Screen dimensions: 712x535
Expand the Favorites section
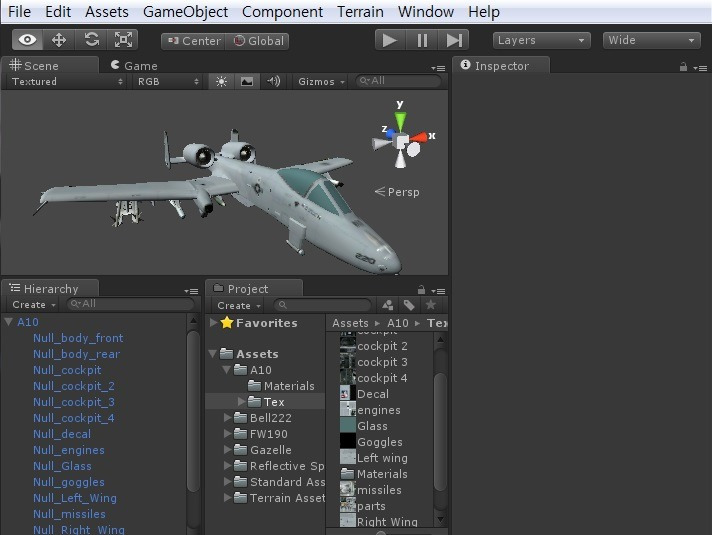[213, 323]
